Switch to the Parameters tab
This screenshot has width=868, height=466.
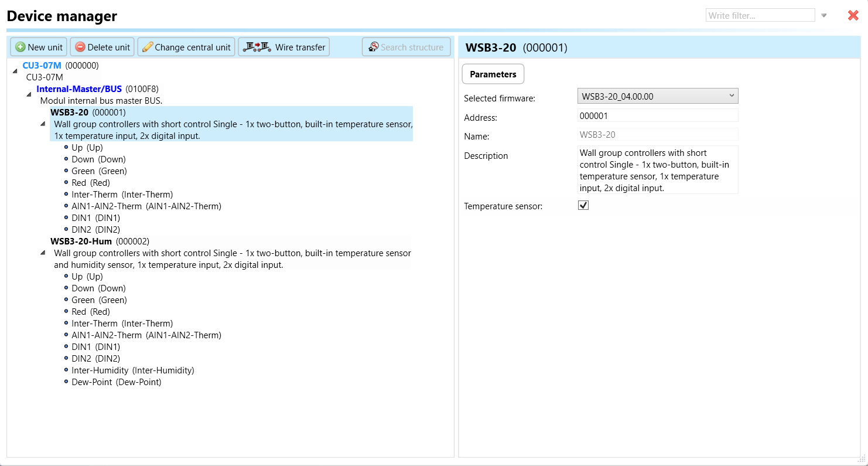(493, 74)
